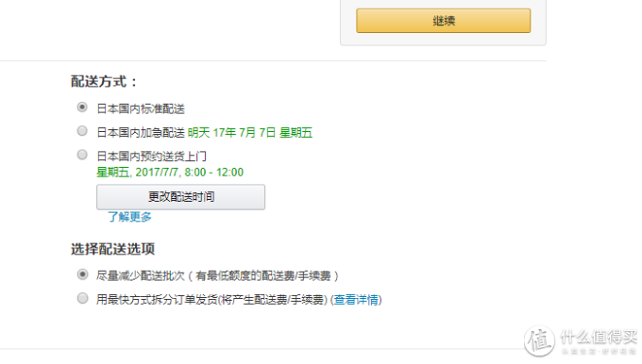Select the 尽量减少配送批次 radio button
The image size is (642, 364).
pos(82,274)
